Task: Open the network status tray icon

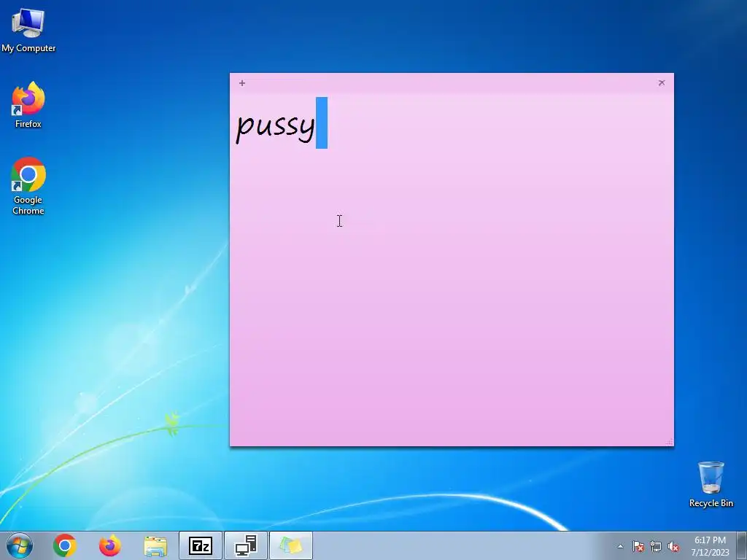Action: pos(656,546)
